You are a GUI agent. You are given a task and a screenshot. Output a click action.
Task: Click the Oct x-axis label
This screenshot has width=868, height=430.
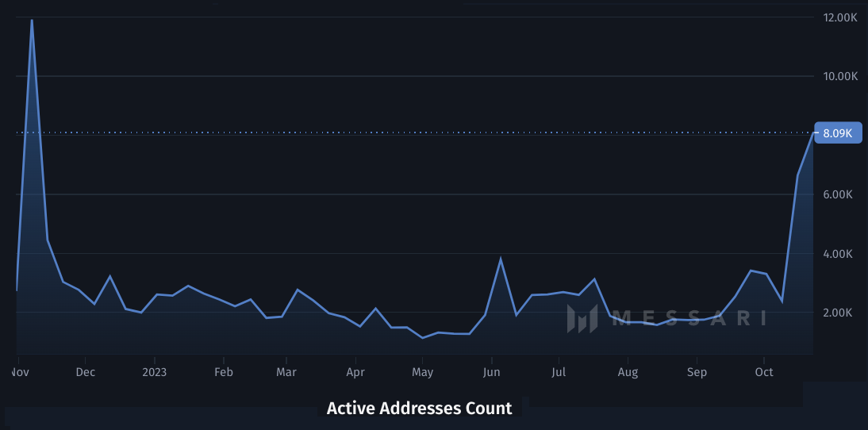pos(764,371)
